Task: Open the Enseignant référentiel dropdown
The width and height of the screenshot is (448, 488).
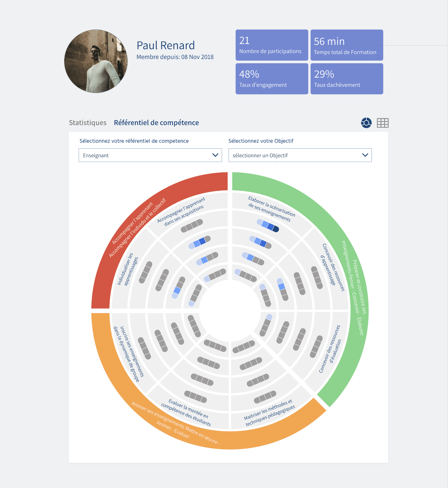Action: pyautogui.click(x=150, y=155)
